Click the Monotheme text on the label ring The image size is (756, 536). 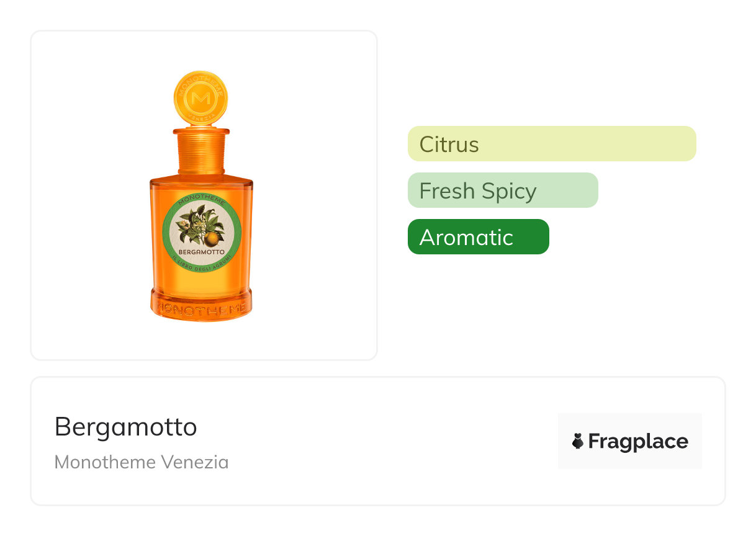click(201, 201)
